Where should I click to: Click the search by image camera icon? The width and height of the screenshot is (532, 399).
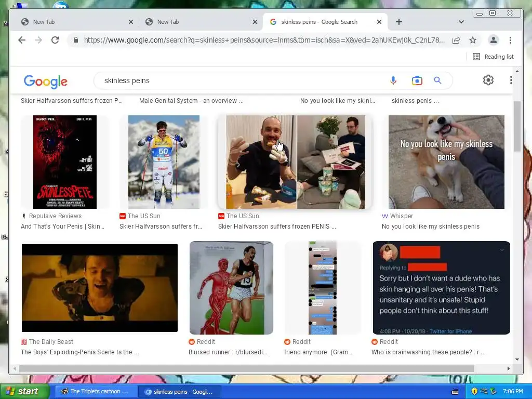417,81
